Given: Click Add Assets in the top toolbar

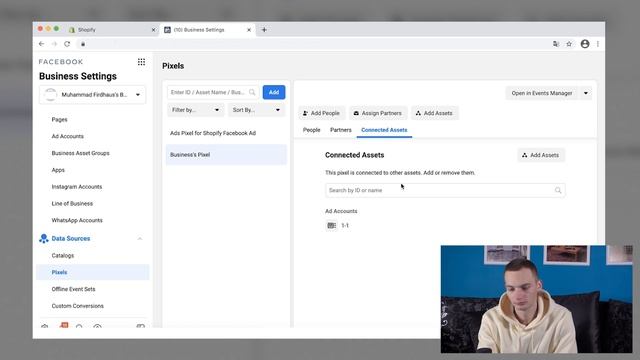Looking at the screenshot, I should coord(434,113).
